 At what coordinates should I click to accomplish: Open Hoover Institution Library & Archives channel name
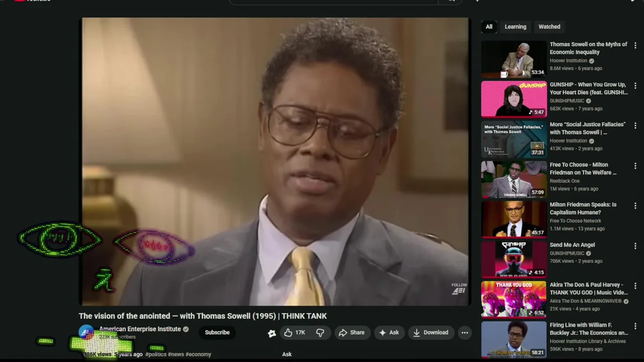point(588,341)
